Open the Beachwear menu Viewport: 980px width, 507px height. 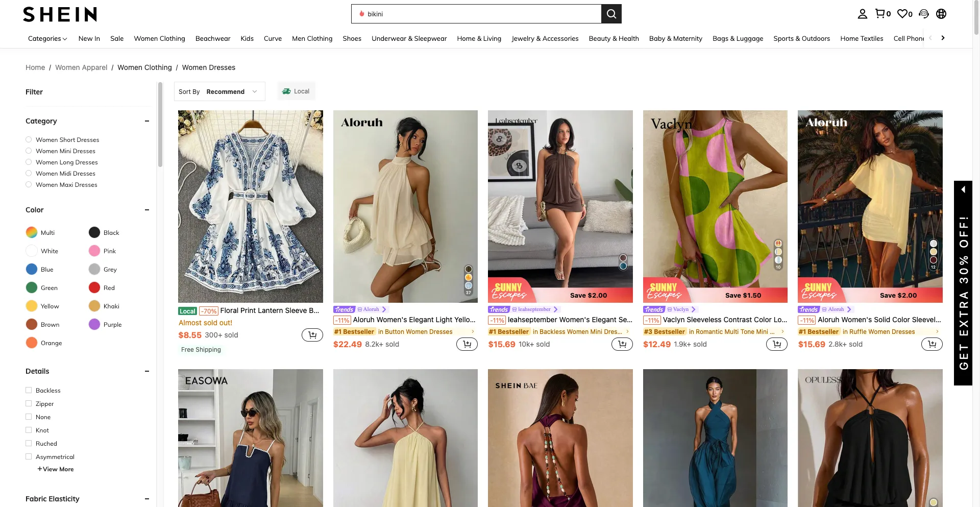[213, 38]
